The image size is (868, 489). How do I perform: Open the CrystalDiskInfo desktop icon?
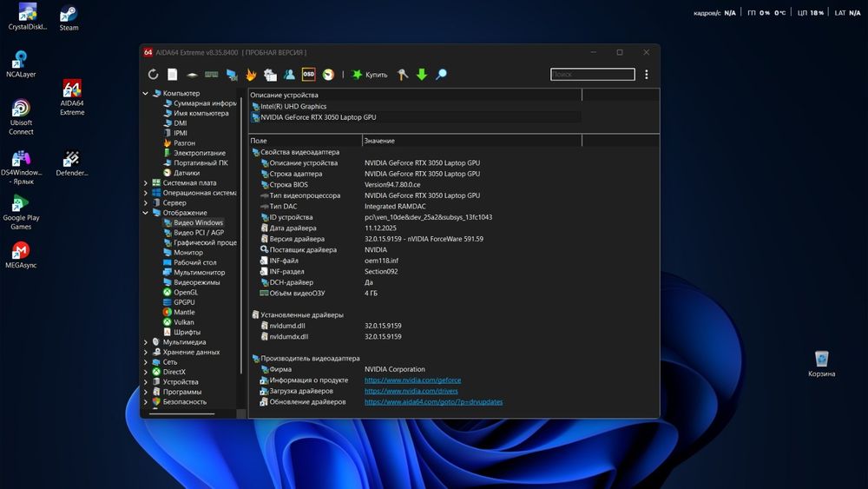[28, 16]
